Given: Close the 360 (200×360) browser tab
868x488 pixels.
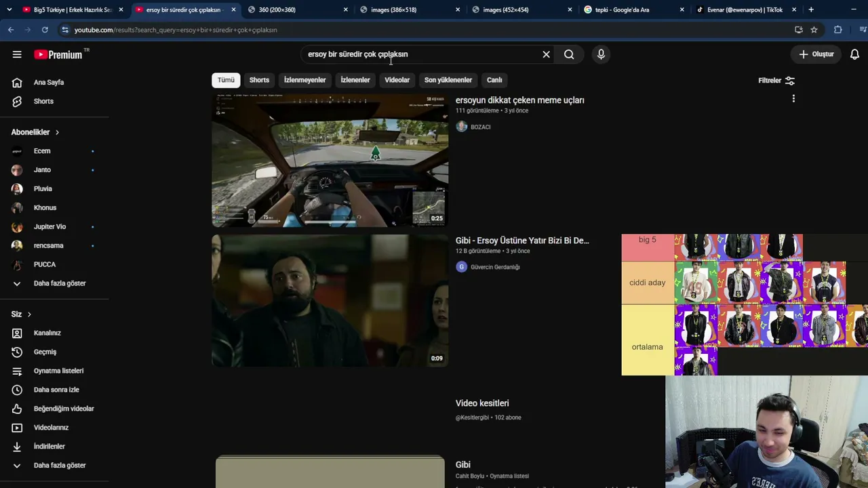Looking at the screenshot, I should (x=345, y=9).
